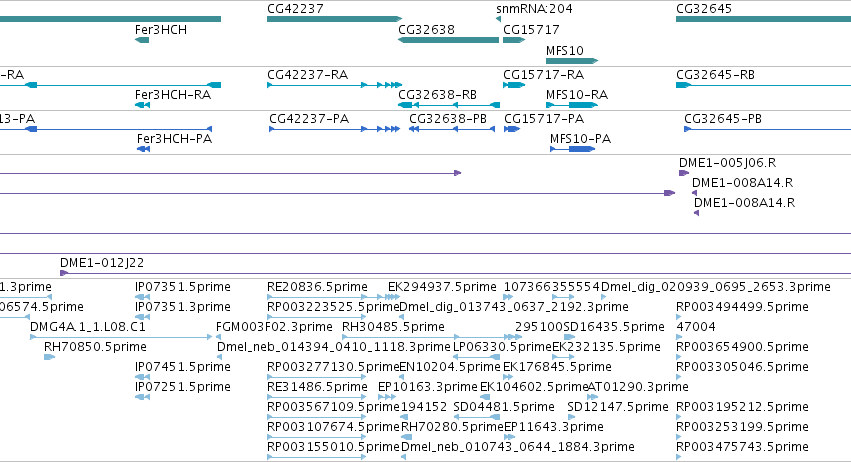
Task: Click the RP003223525.5prime EST label
Action: pos(333,307)
